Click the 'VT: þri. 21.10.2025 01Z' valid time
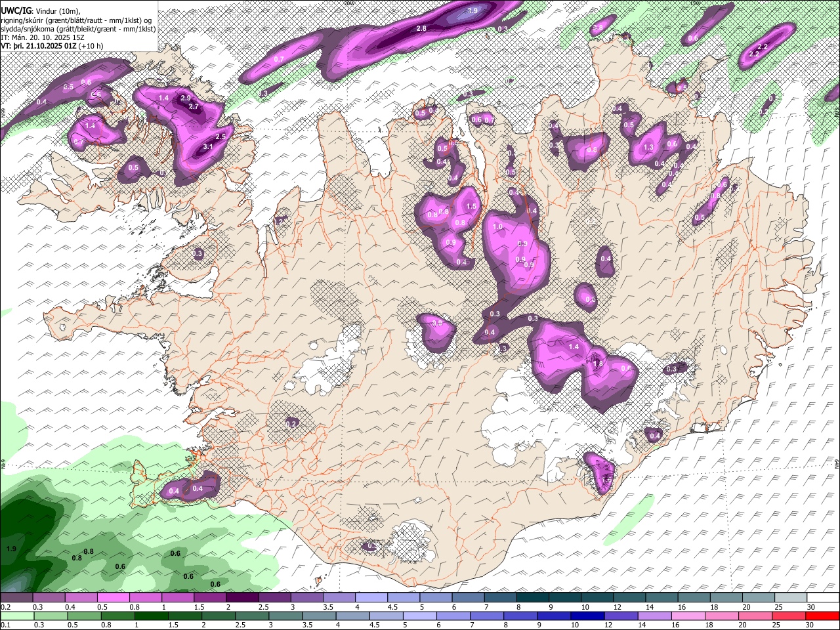Image resolution: width=840 pixels, height=630 pixels. (x=39, y=46)
